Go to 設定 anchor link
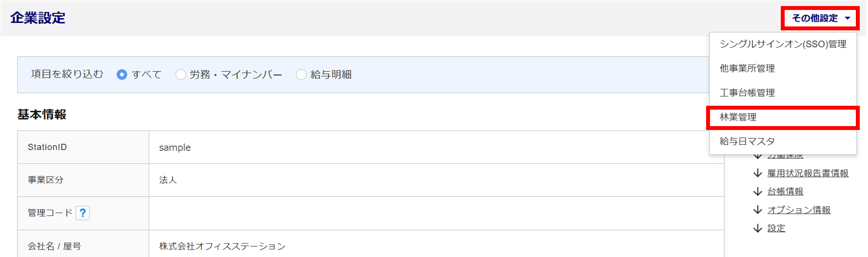The height and width of the screenshot is (257, 868). 776,228
